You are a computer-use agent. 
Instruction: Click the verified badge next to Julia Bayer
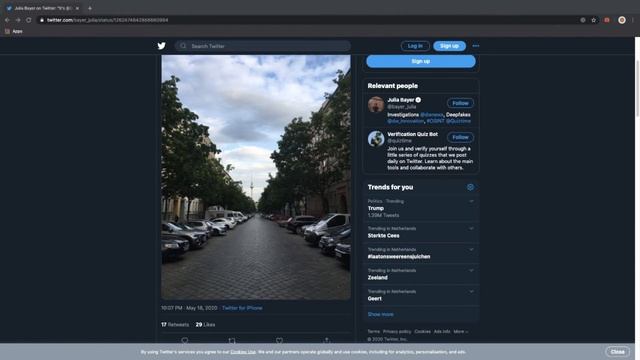pos(418,100)
